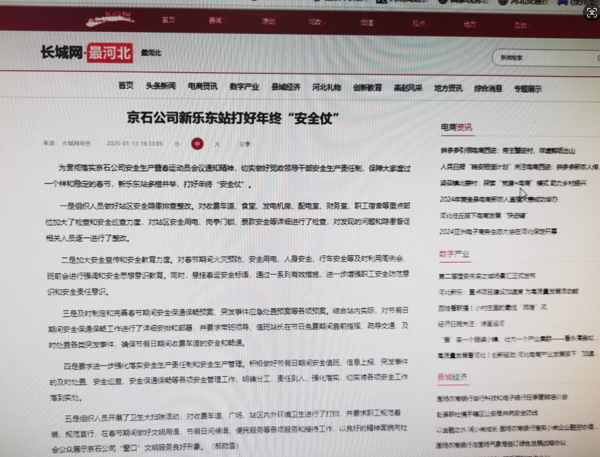Open the 拼多多 sidebar news link
The image size is (600, 457).
click(x=507, y=151)
